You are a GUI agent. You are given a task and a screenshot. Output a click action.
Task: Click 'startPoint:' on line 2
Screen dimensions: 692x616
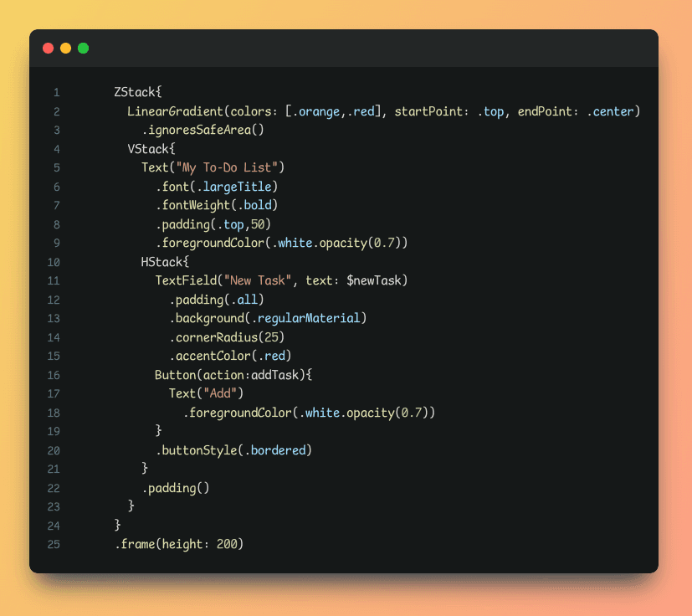(x=431, y=110)
